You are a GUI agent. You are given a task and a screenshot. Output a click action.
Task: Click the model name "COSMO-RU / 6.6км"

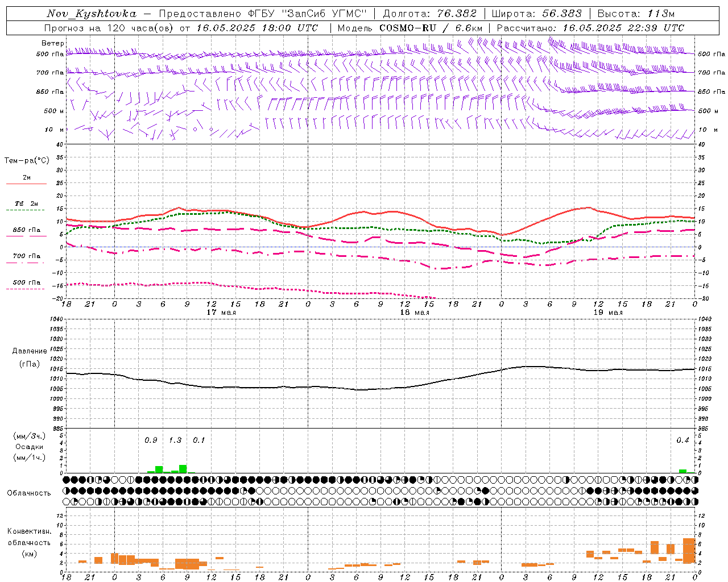pyautogui.click(x=431, y=28)
